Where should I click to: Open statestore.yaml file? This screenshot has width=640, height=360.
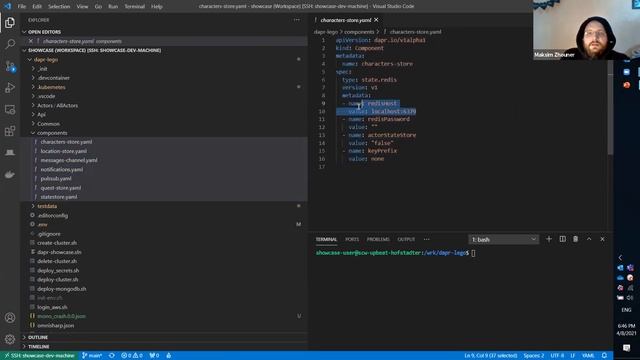coord(59,197)
